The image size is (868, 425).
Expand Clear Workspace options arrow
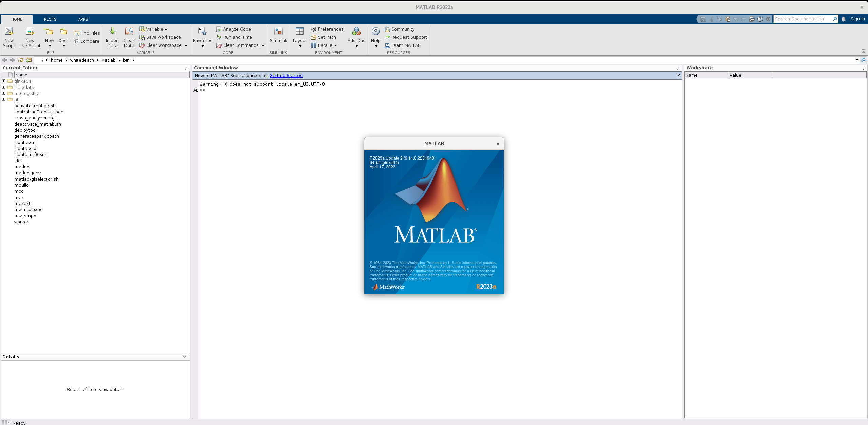[x=186, y=45]
